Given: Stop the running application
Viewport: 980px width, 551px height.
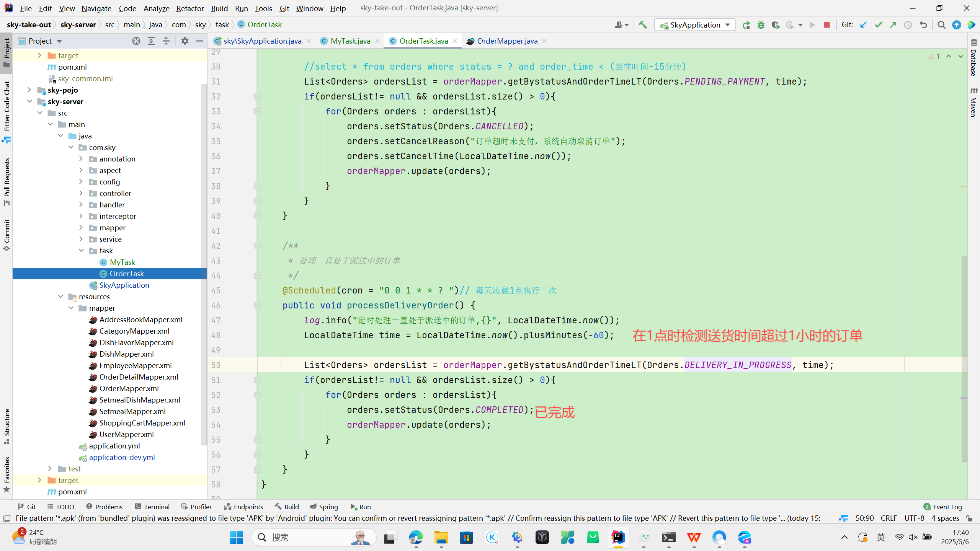Looking at the screenshot, I should click(x=827, y=25).
